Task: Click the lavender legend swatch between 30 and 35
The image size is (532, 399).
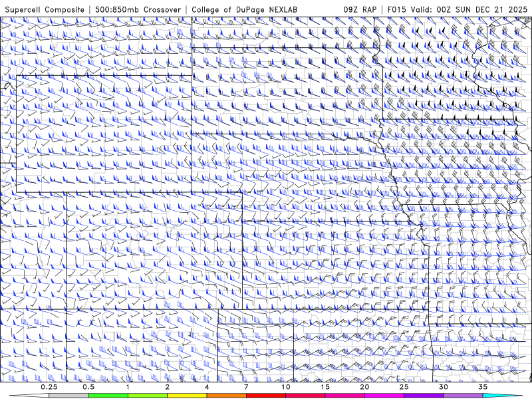Action: tap(463, 396)
